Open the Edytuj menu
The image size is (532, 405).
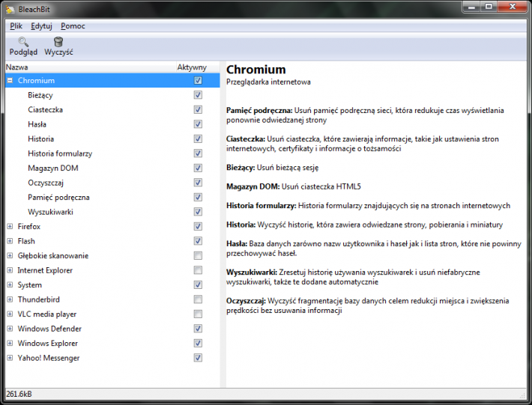pos(41,26)
